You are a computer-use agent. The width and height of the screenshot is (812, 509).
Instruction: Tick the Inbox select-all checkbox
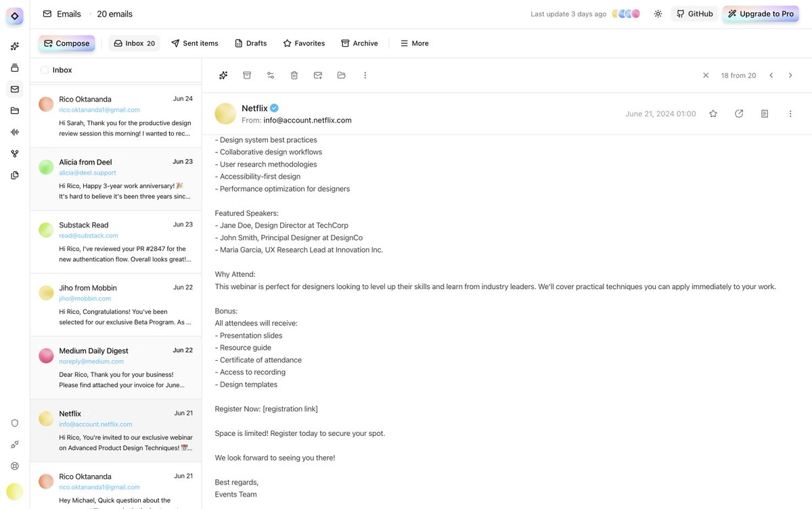45,70
